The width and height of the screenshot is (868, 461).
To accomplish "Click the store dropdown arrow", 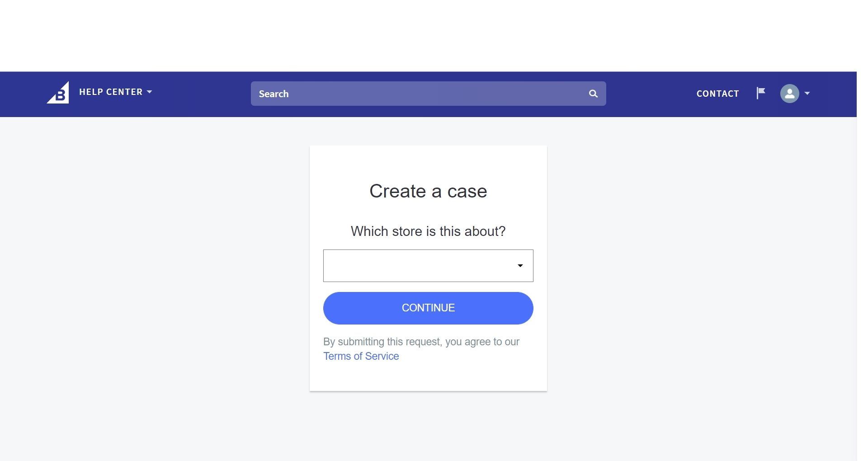I will click(520, 266).
